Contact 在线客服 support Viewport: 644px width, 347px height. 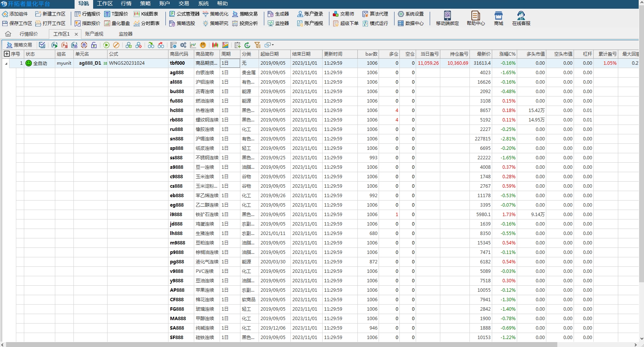[521, 18]
